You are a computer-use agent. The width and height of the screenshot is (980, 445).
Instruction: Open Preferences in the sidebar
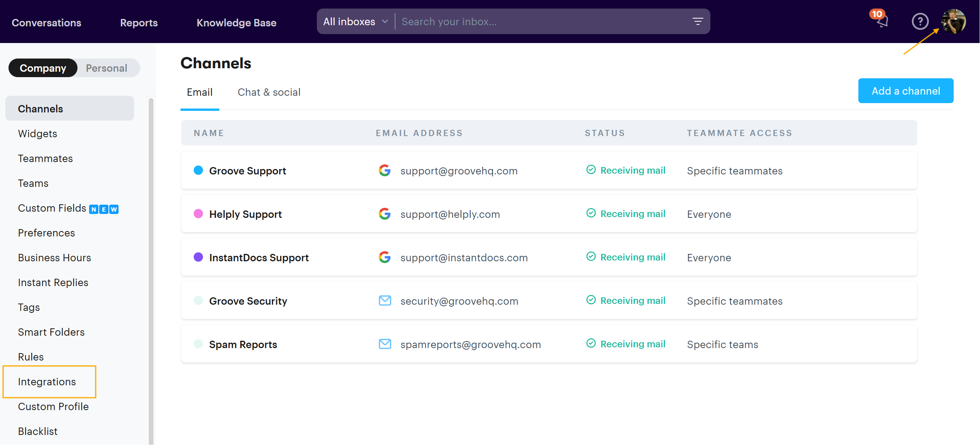tap(46, 233)
